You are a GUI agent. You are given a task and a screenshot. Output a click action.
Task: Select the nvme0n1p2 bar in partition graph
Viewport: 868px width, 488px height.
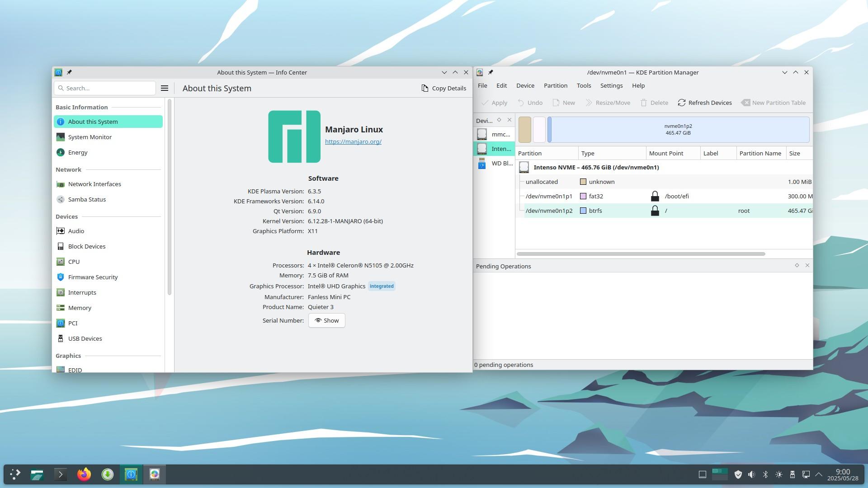coord(678,130)
